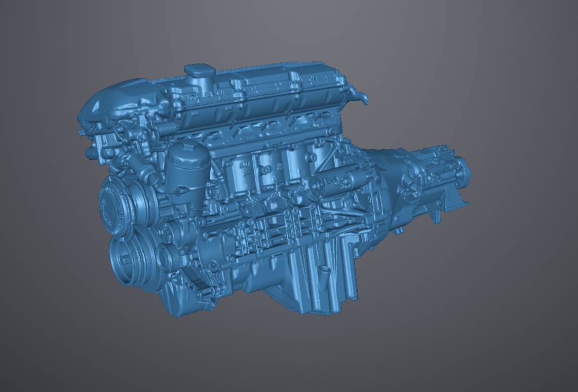Select the transmission output flange end
The image size is (578, 392).
(x=463, y=171)
